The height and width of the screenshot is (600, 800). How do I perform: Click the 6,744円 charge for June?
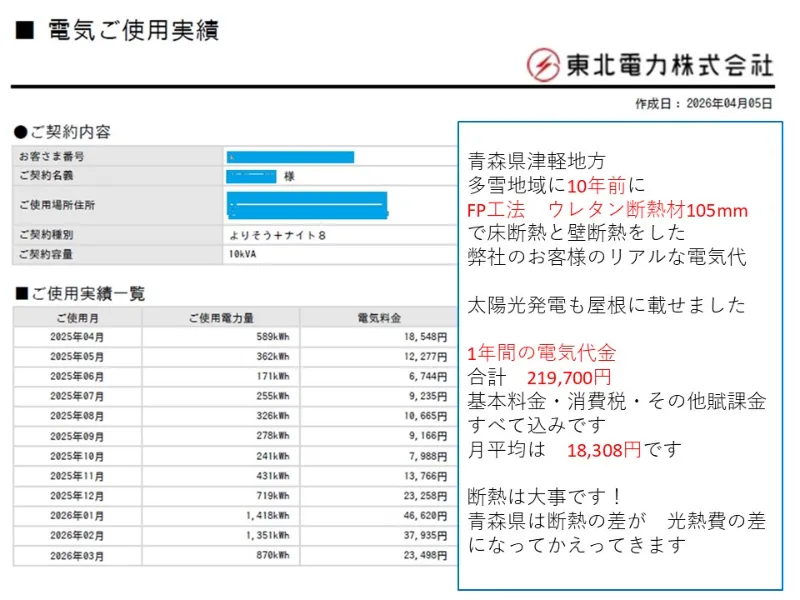(426, 376)
